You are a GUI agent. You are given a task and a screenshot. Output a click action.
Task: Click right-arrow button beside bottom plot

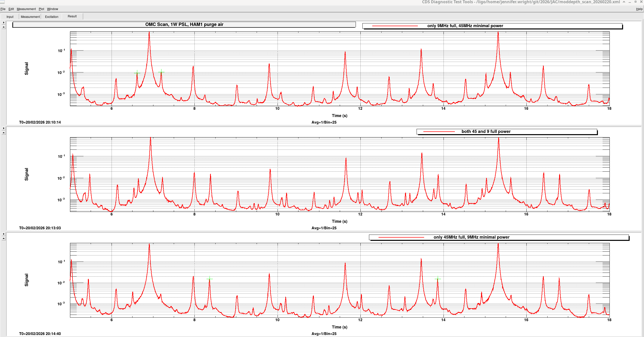coord(4,234)
